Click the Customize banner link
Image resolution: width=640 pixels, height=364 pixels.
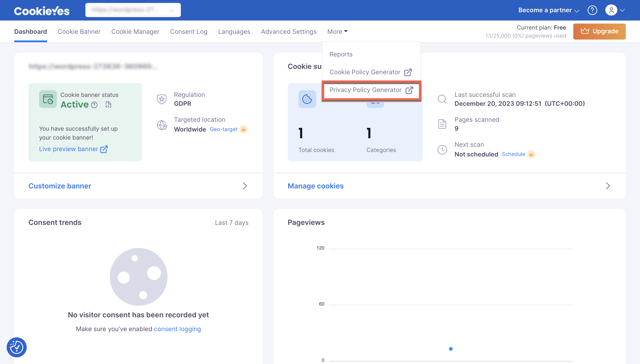[60, 186]
